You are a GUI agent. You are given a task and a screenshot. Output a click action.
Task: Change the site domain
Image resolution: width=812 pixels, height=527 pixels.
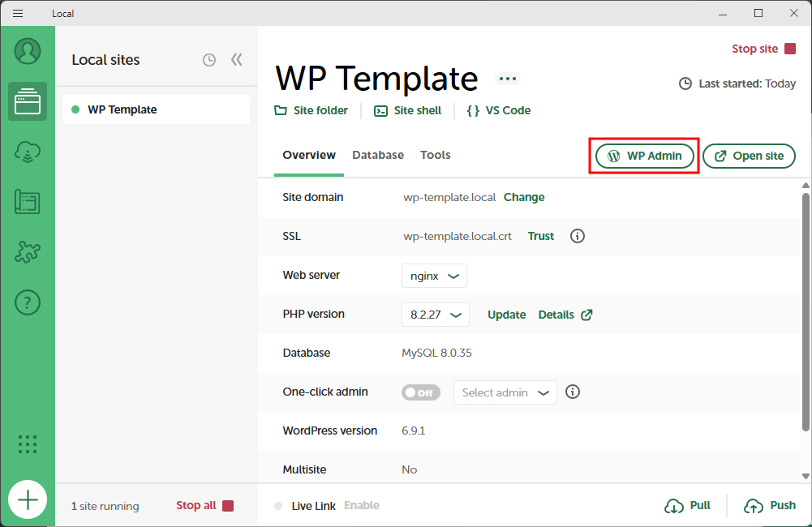coord(523,197)
